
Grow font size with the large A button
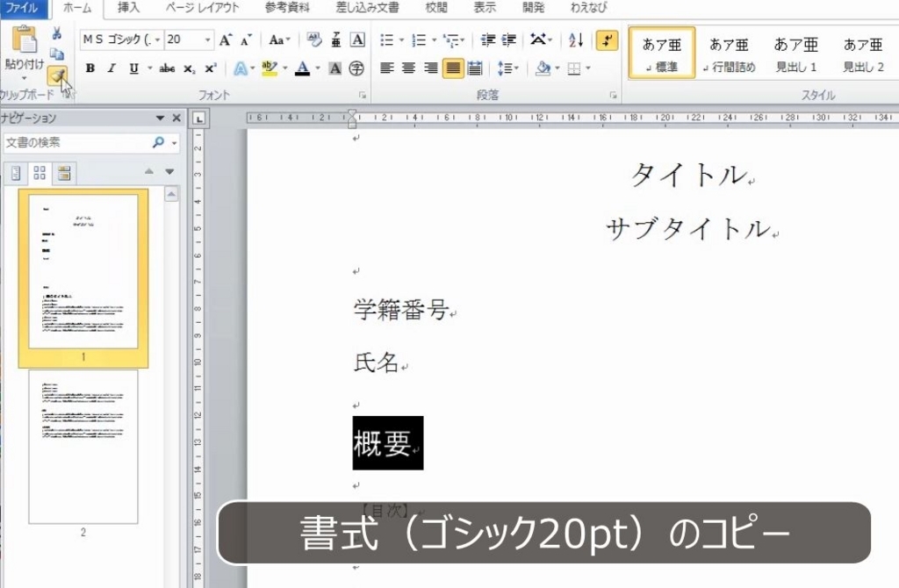pyautogui.click(x=226, y=40)
